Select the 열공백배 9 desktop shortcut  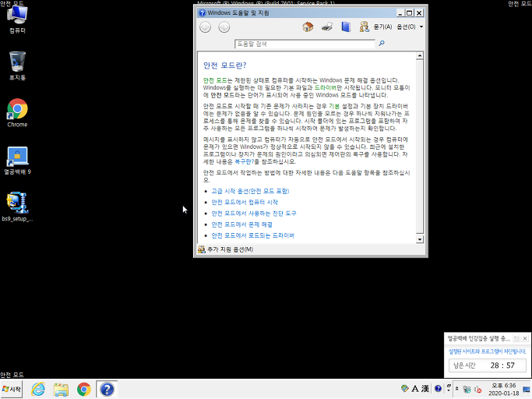tap(17, 161)
